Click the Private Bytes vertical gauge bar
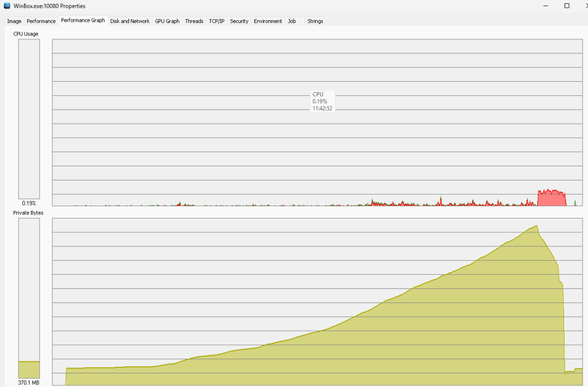The height and width of the screenshot is (387, 588). click(29, 298)
